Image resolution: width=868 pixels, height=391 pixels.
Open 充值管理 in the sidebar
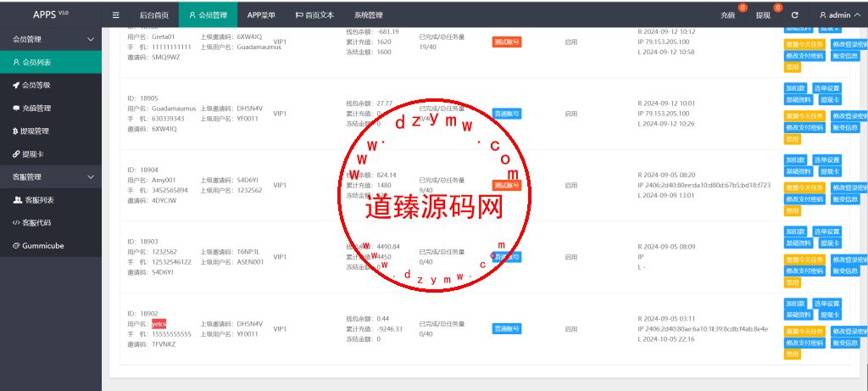point(51,108)
